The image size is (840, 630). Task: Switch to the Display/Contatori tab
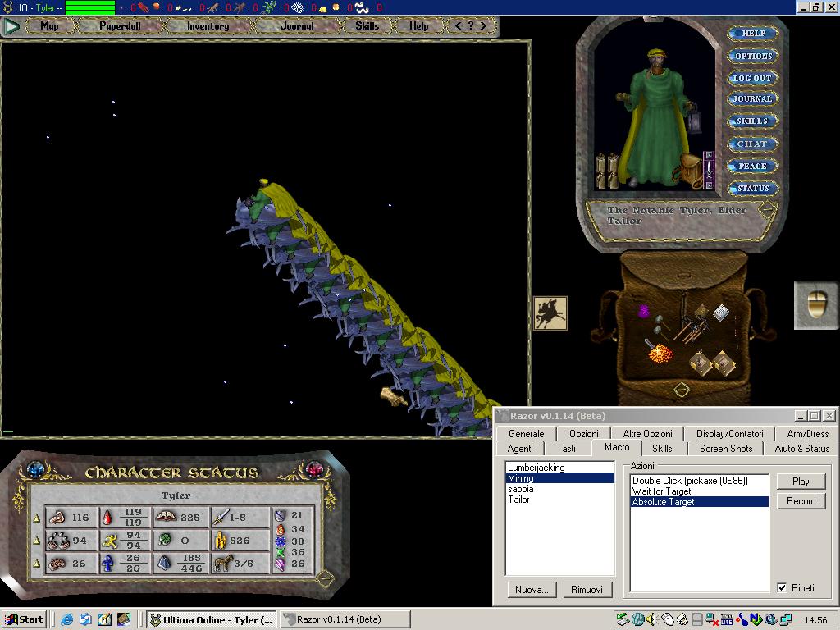729,434
